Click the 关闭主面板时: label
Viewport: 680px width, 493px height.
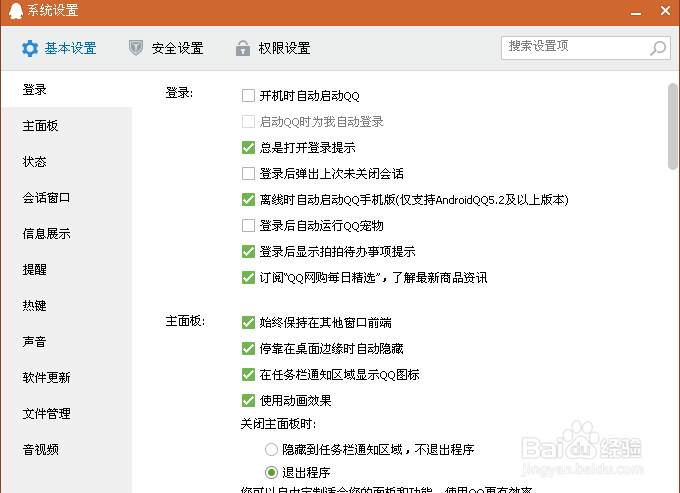point(278,424)
